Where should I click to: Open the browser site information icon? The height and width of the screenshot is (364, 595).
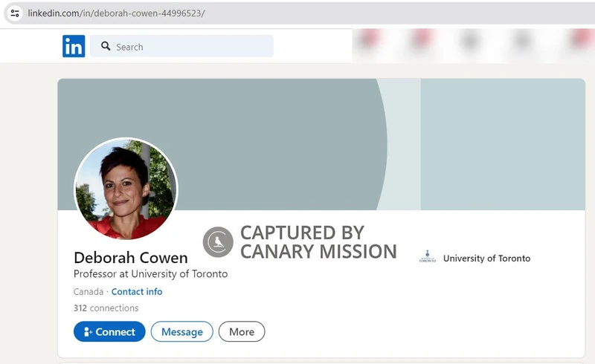pyautogui.click(x=15, y=13)
